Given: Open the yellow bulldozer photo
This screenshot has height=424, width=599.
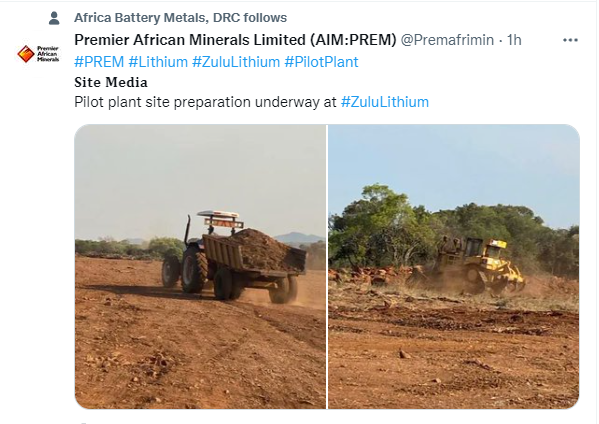Looking at the screenshot, I should 454,267.
